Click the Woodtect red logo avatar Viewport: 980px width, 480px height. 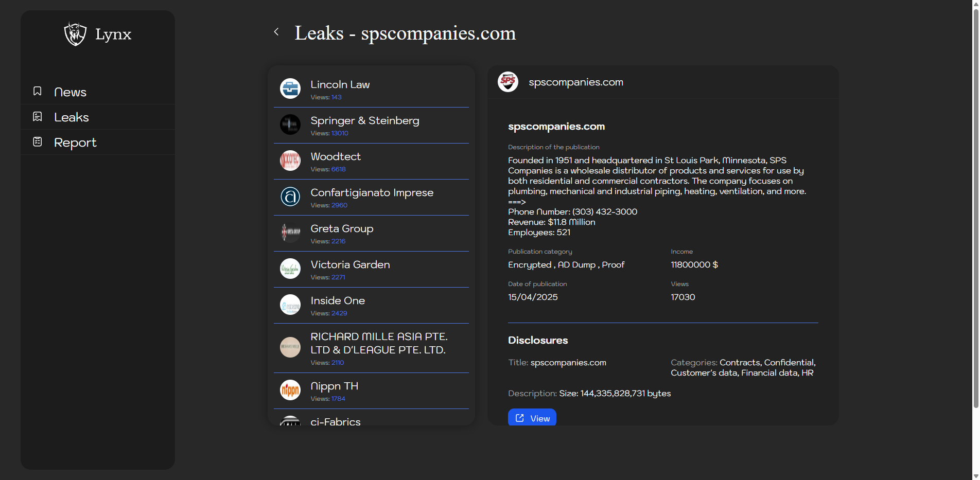point(290,161)
